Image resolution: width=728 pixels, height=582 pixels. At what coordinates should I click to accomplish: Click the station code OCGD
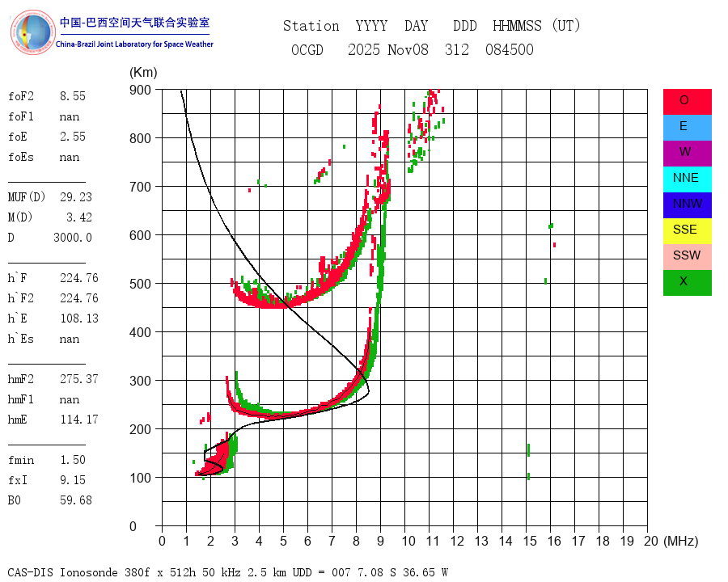point(307,49)
